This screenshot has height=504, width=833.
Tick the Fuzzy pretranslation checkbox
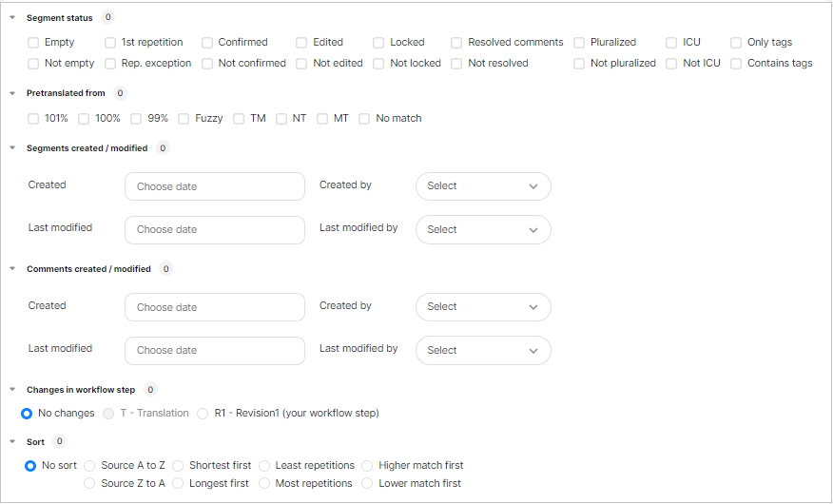click(184, 119)
